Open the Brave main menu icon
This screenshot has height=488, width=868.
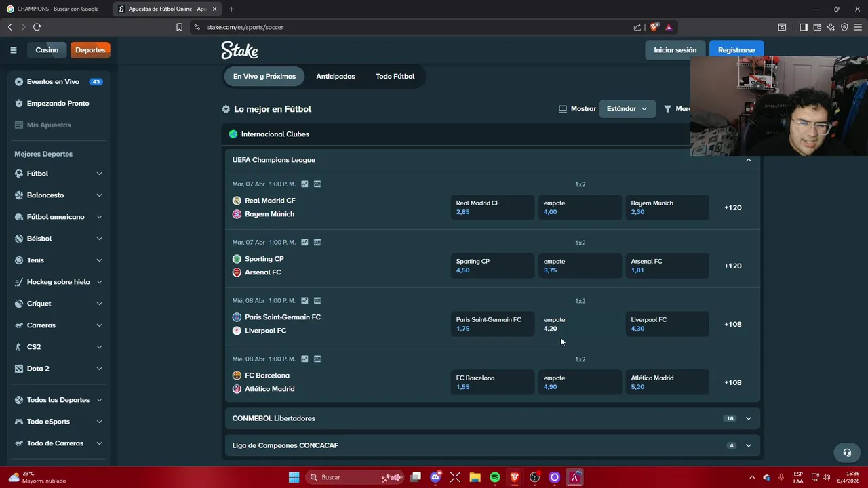click(x=858, y=27)
